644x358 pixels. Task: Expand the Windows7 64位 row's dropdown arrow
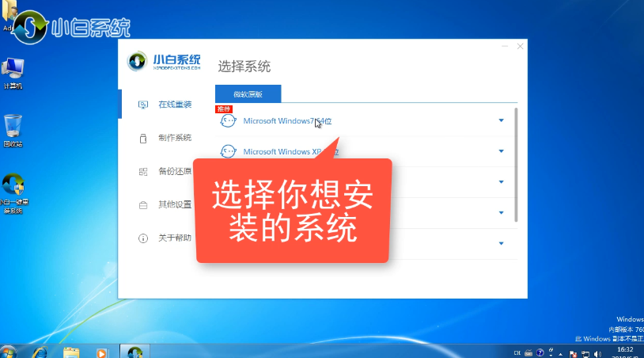501,120
